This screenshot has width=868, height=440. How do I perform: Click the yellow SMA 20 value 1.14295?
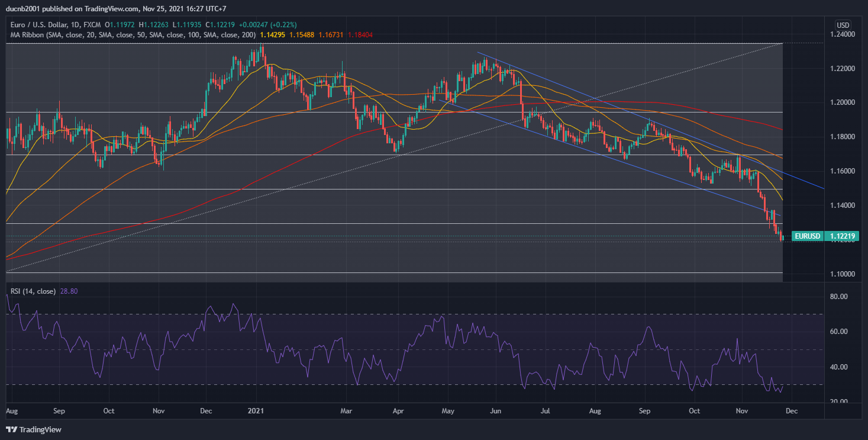pyautogui.click(x=273, y=35)
